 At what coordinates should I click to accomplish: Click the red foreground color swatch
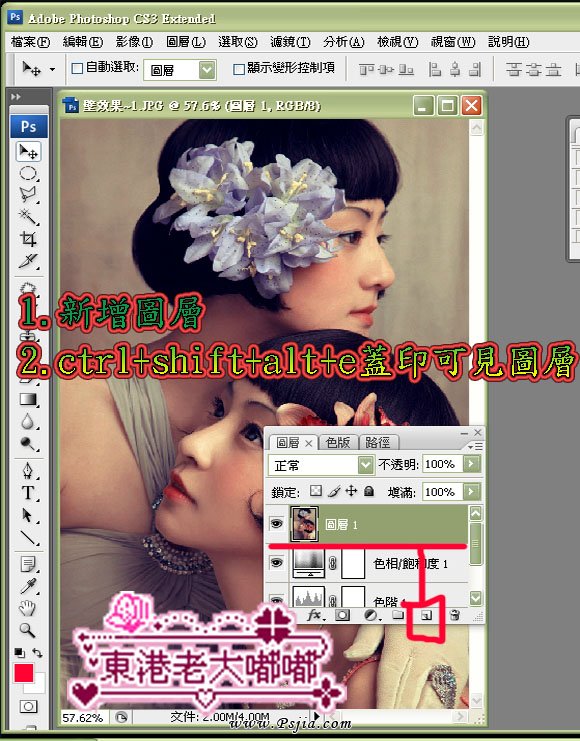click(x=24, y=673)
